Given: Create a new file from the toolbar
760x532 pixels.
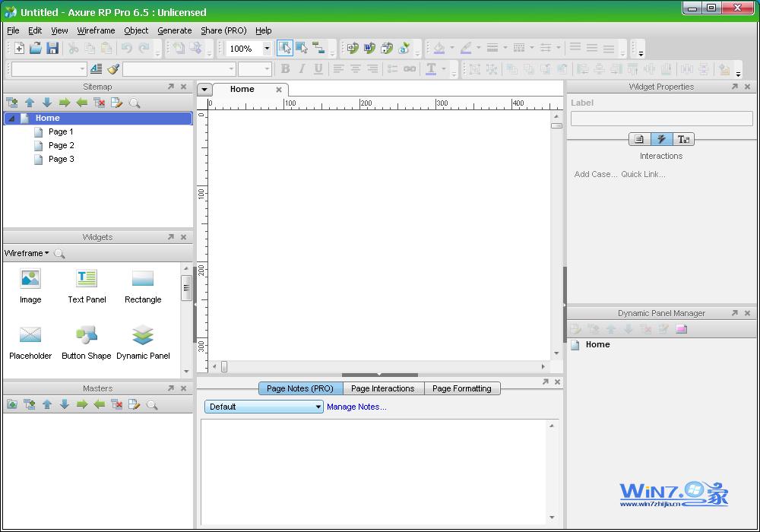Looking at the screenshot, I should (20, 48).
